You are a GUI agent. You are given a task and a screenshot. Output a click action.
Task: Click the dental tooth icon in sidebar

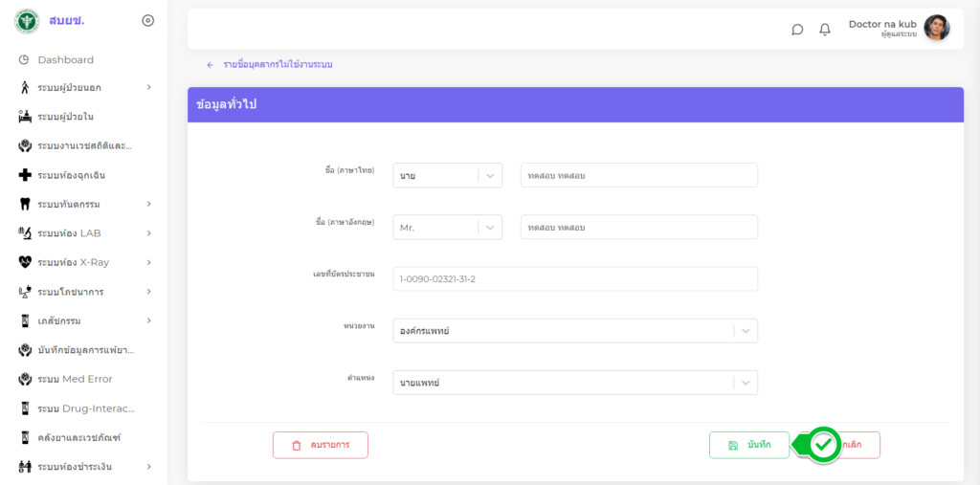pyautogui.click(x=25, y=204)
